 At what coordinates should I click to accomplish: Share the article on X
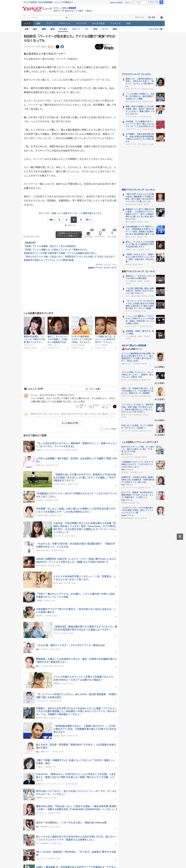tap(57, 47)
